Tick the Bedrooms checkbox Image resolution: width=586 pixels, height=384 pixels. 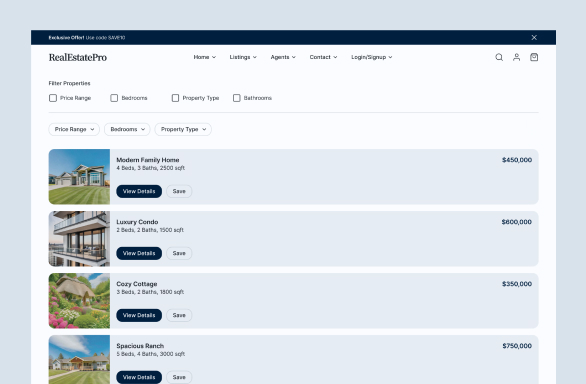point(114,98)
